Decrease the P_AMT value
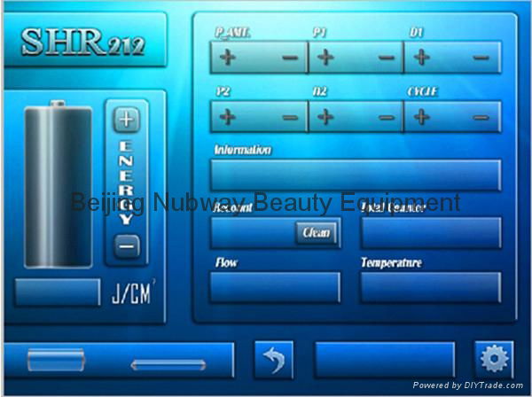 pos(290,58)
